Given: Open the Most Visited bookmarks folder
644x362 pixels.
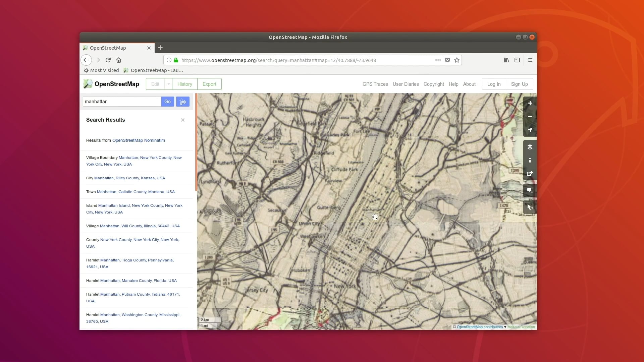Looking at the screenshot, I should (101, 70).
